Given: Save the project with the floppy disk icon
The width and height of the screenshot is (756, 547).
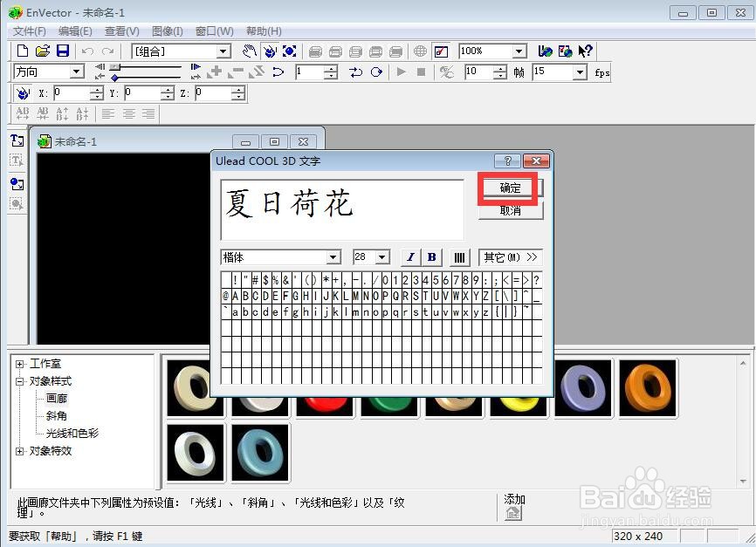Looking at the screenshot, I should (x=63, y=51).
